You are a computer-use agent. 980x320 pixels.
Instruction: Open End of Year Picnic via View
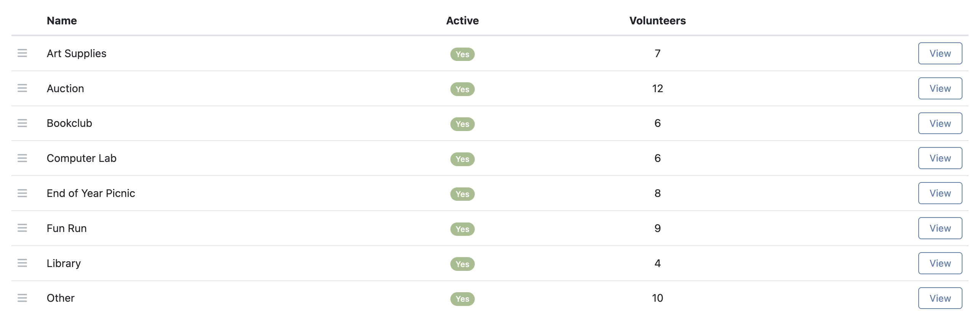click(940, 193)
